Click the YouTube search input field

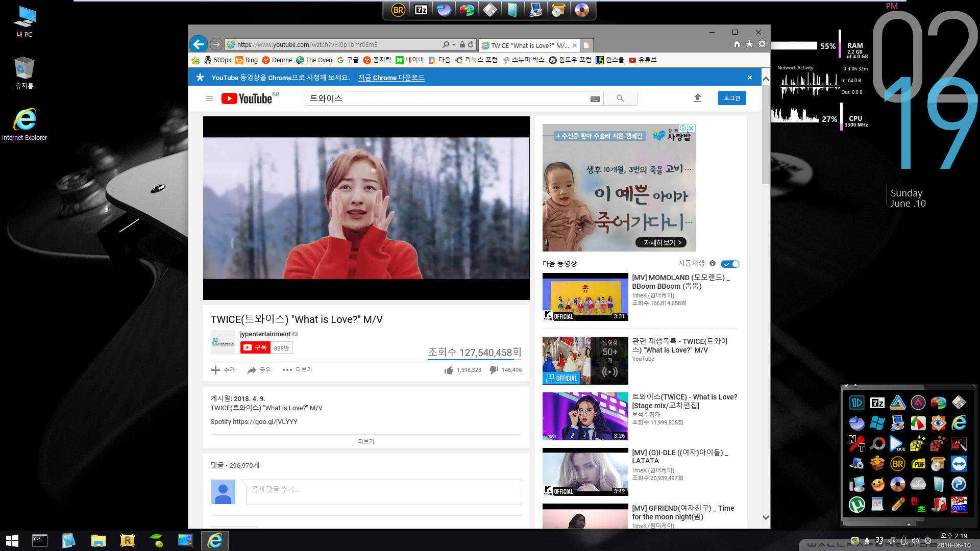[447, 98]
